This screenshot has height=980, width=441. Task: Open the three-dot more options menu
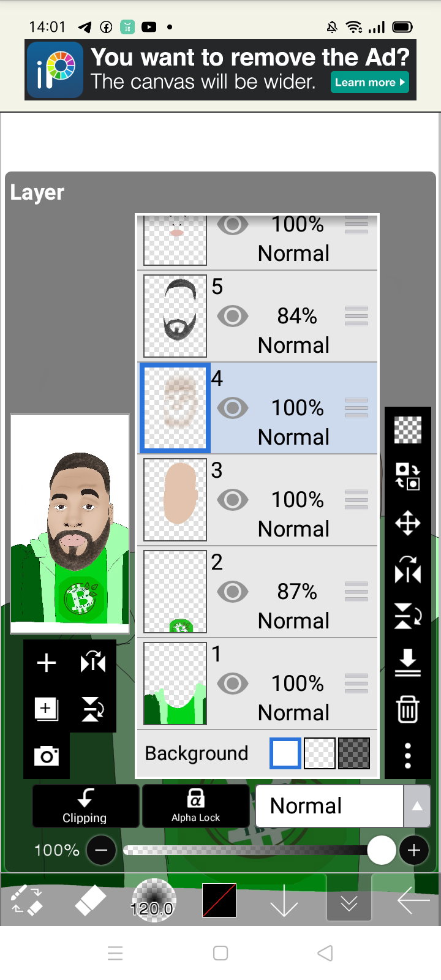click(408, 756)
